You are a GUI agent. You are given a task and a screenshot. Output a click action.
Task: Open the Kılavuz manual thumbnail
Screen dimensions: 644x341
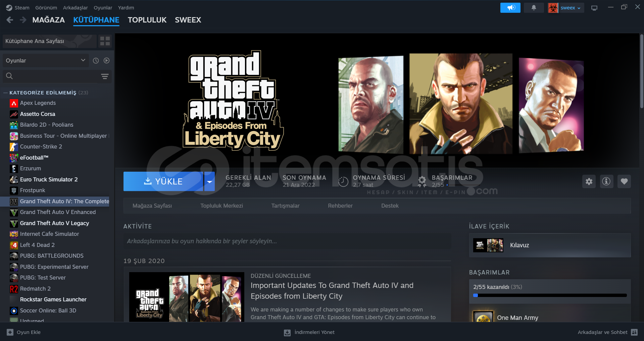pos(488,245)
